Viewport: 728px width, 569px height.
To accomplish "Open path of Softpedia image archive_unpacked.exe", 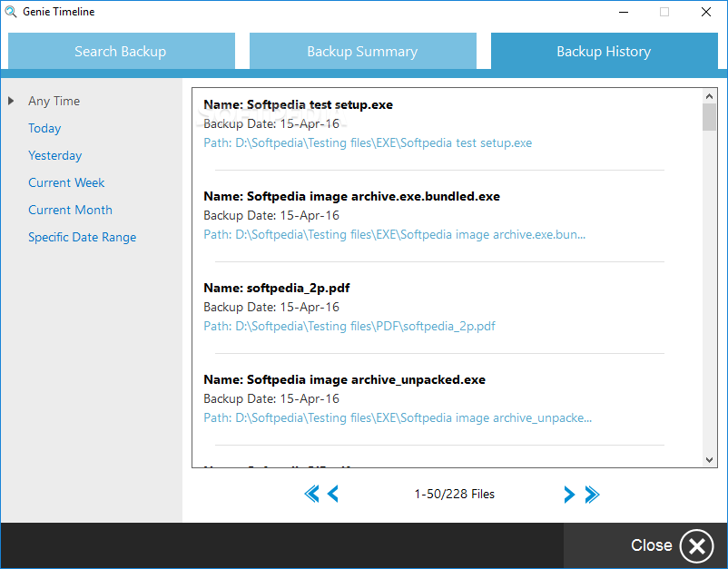I will [x=398, y=417].
